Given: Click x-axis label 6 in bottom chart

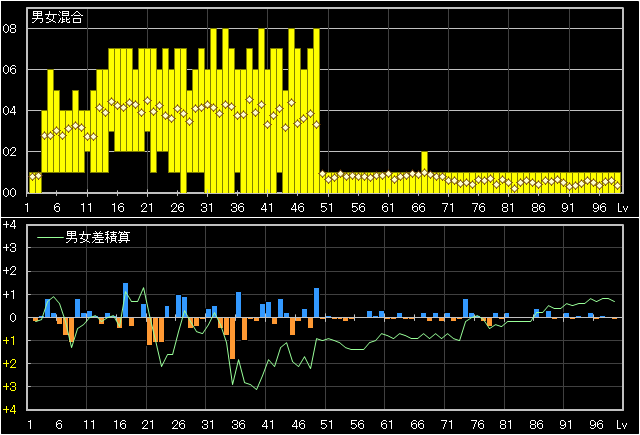Looking at the screenshot, I should tap(59, 425).
